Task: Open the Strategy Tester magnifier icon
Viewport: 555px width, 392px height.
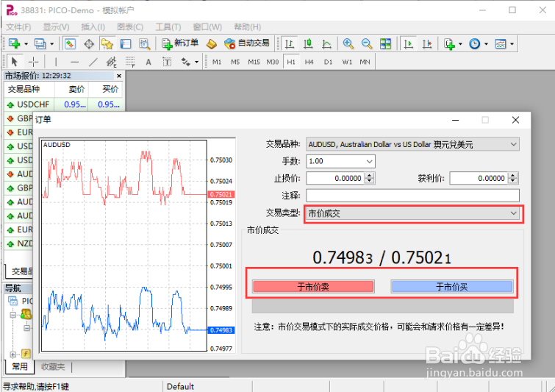Action: point(144,44)
